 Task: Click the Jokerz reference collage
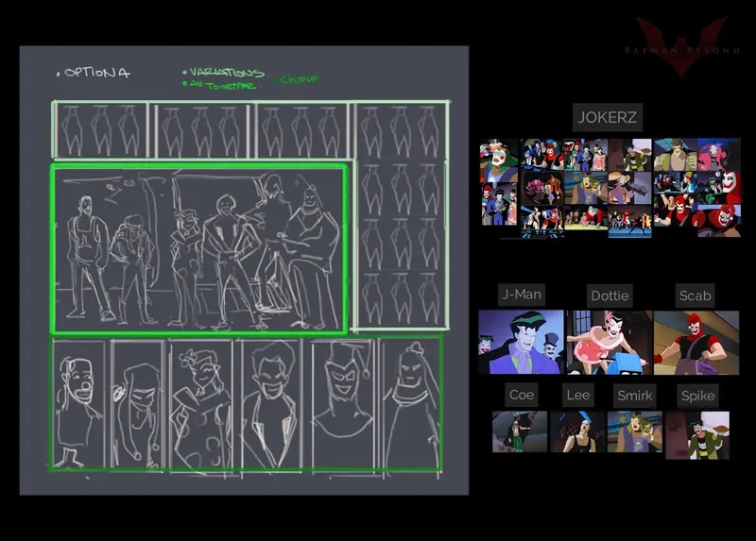tap(610, 189)
